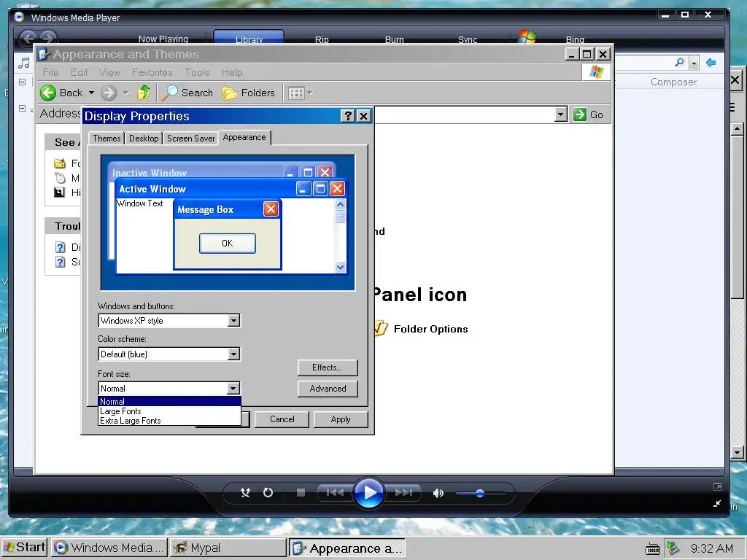Click the Effects... button
Screen dimensions: 747x560
(x=328, y=367)
